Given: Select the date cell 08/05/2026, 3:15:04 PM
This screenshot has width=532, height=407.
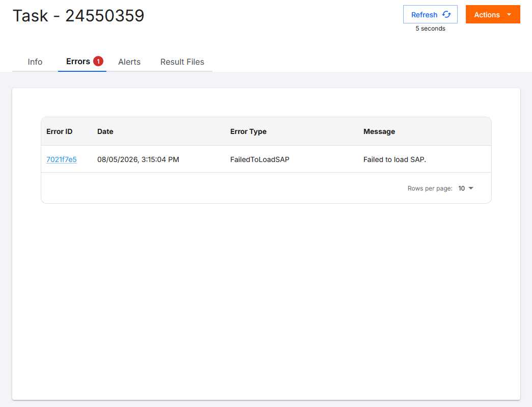Looking at the screenshot, I should pos(138,159).
